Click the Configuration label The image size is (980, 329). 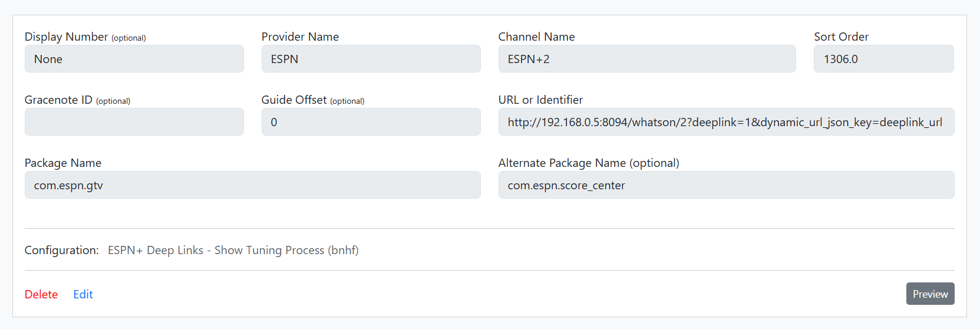62,250
